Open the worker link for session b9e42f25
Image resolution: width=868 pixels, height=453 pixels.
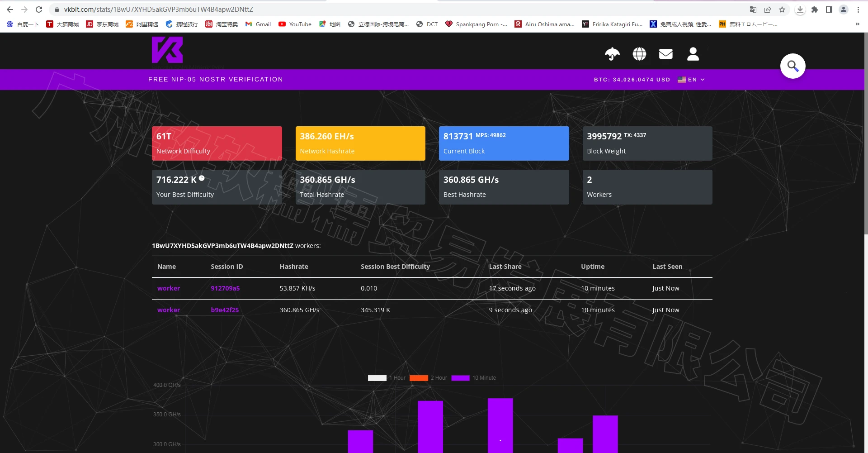169,310
